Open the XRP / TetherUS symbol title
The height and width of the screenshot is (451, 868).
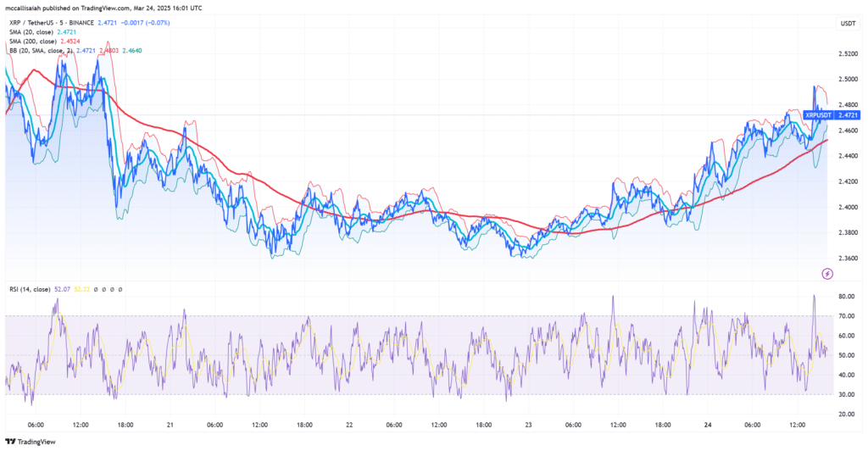point(52,23)
